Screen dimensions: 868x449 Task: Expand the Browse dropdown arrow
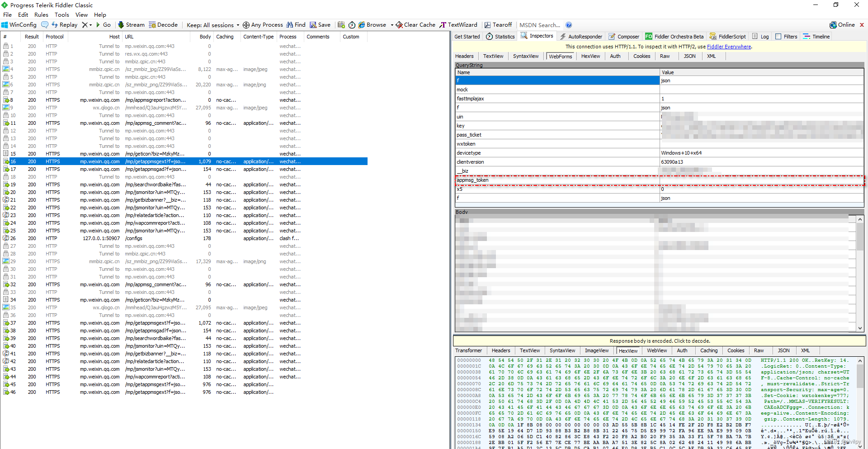[x=392, y=25]
